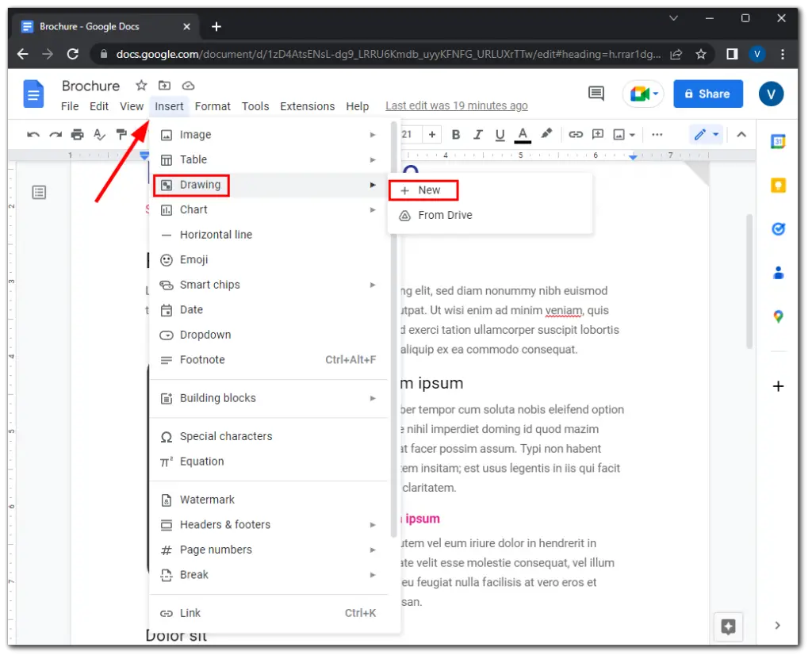Image resolution: width=812 pixels, height=659 pixels.
Task: Select New from the Drawing submenu
Action: 423,190
